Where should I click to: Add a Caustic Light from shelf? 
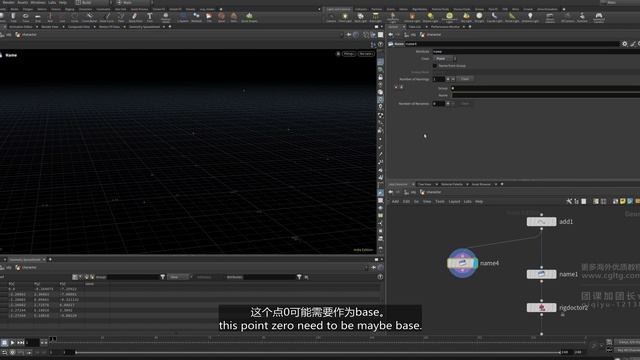click(494, 17)
